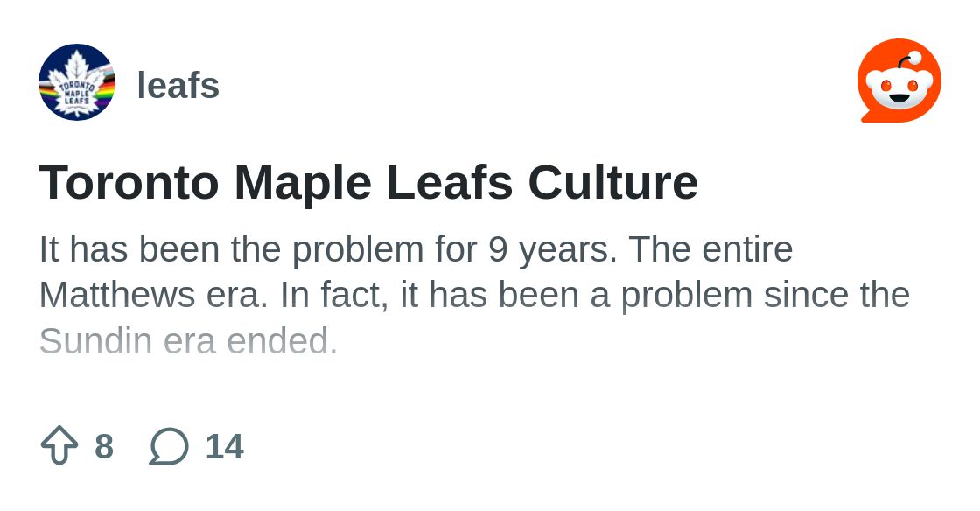Click the Reddit Snoo logo
Image resolution: width=980 pixels, height=511 pixels.
tap(899, 81)
